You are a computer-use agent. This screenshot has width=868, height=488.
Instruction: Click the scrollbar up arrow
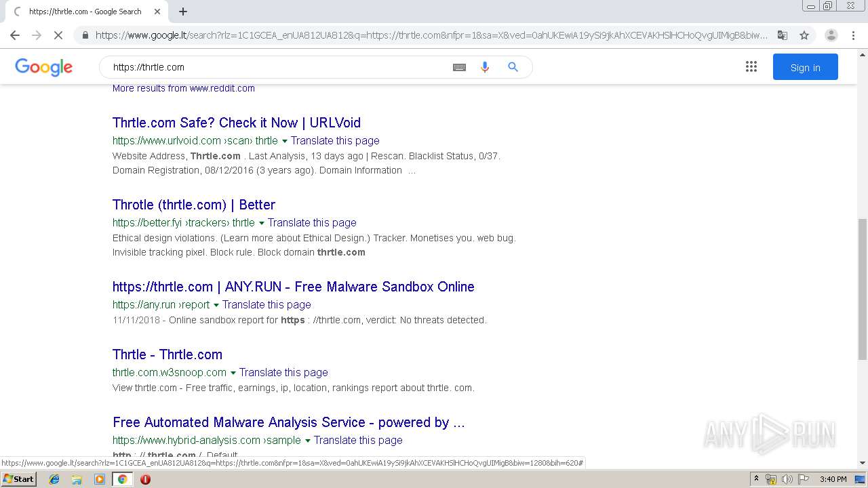coord(863,54)
